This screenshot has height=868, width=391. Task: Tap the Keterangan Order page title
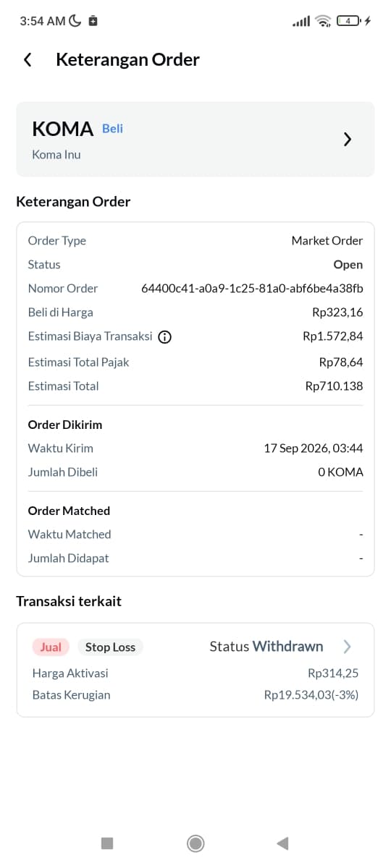pos(127,60)
